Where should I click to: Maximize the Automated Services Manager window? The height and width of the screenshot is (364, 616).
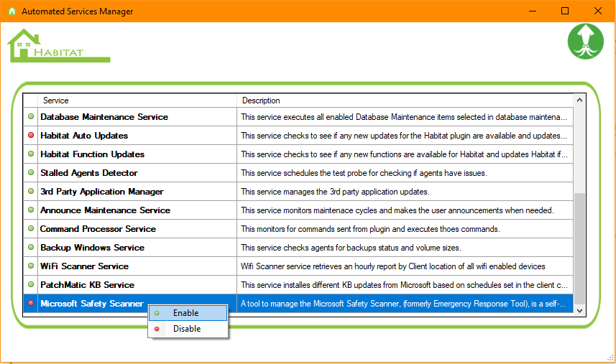point(565,11)
